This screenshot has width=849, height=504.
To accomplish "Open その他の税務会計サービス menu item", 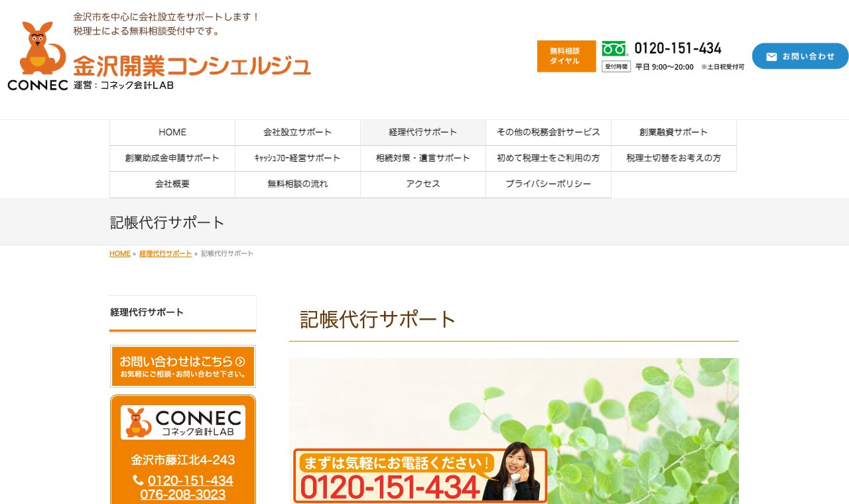I will click(549, 133).
